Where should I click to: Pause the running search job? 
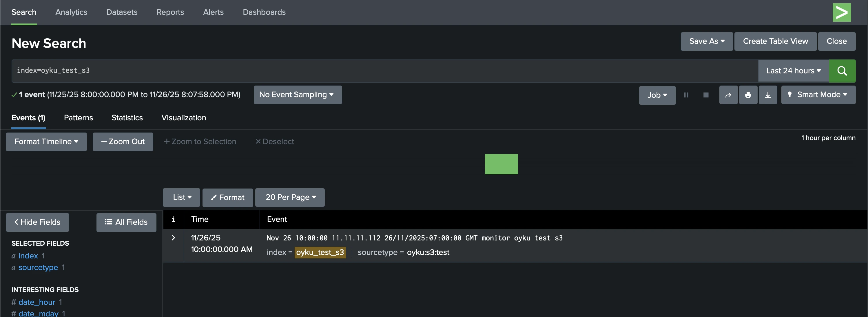click(686, 95)
